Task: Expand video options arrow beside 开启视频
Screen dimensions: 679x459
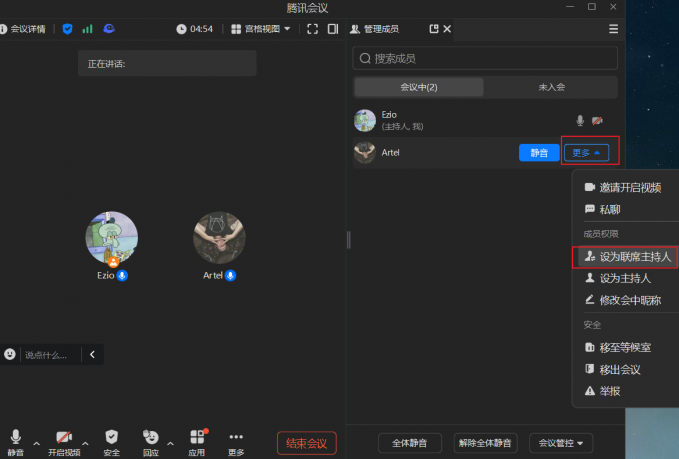Action: (85, 443)
